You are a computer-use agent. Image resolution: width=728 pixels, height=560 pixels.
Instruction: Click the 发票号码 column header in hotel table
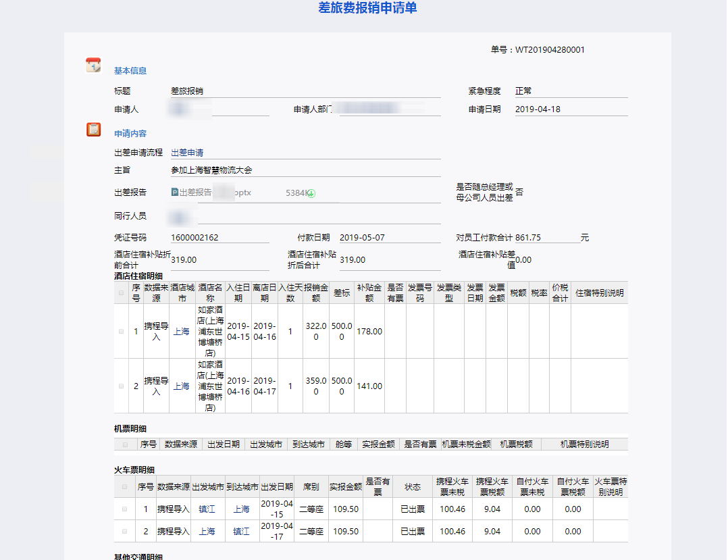point(420,293)
